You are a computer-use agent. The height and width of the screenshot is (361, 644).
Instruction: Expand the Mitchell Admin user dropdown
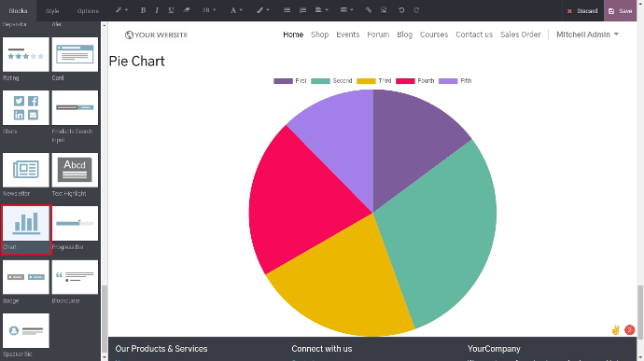tap(587, 35)
